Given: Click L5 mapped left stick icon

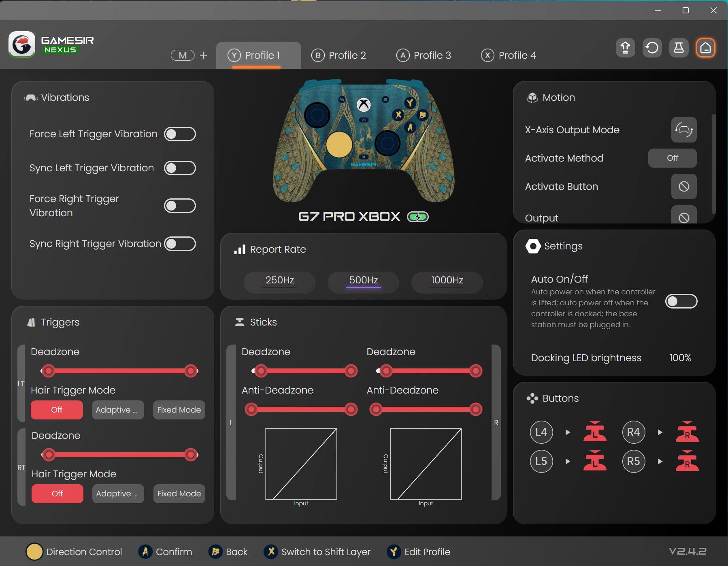Looking at the screenshot, I should click(595, 461).
